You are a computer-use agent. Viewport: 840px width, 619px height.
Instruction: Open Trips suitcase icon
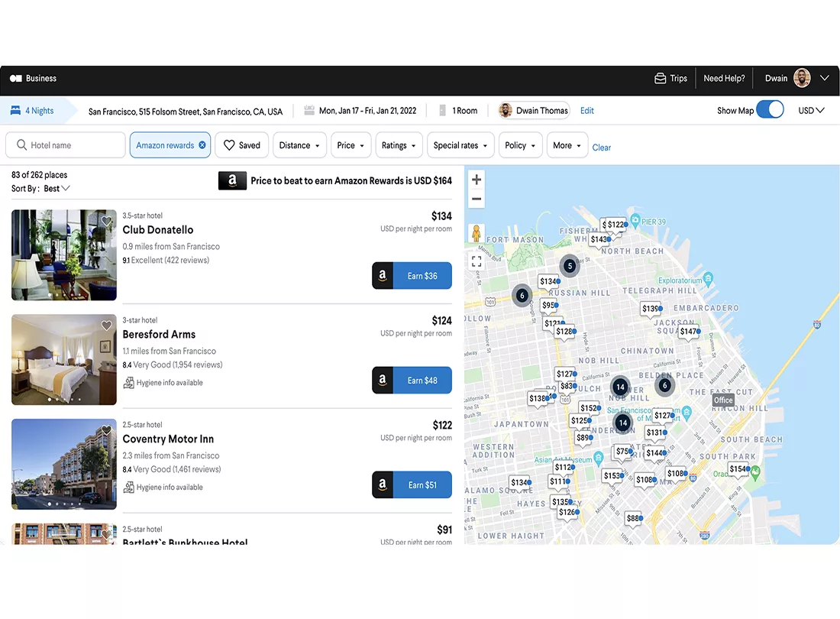[660, 78]
